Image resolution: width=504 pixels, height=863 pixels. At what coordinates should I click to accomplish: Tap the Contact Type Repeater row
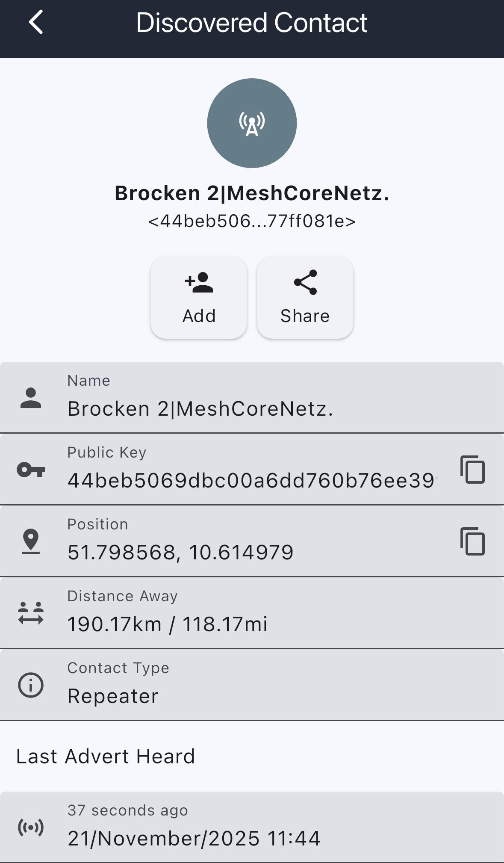[252, 685]
